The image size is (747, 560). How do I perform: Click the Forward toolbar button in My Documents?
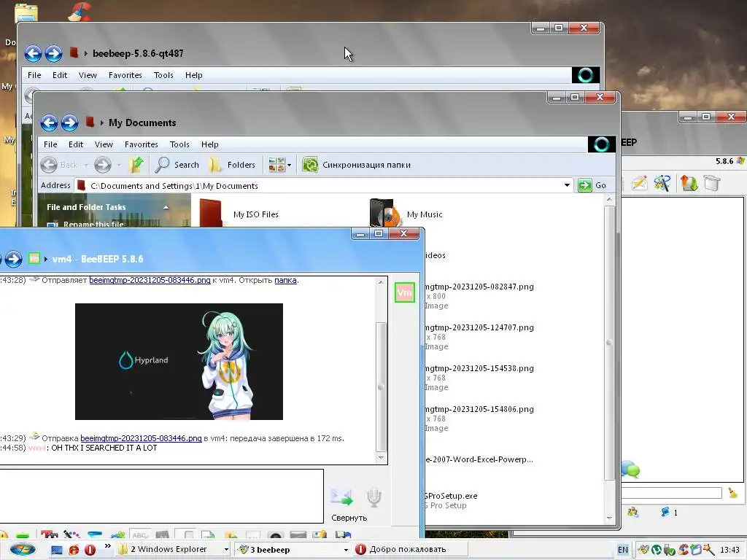tap(102, 165)
